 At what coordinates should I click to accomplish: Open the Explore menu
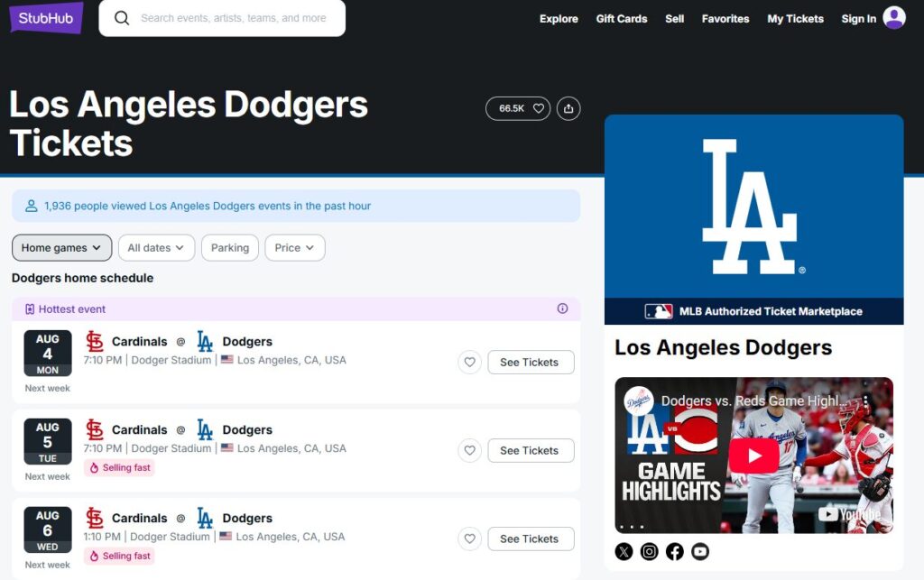pos(559,19)
